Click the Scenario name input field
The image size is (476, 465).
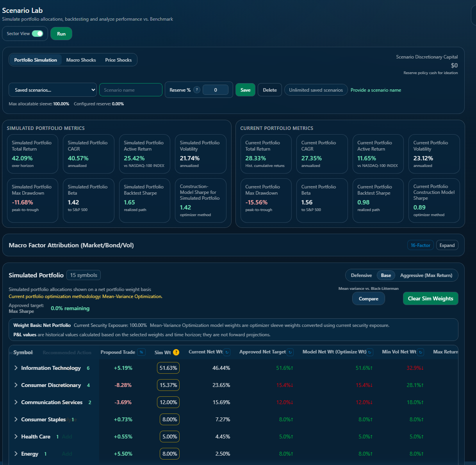click(x=131, y=90)
